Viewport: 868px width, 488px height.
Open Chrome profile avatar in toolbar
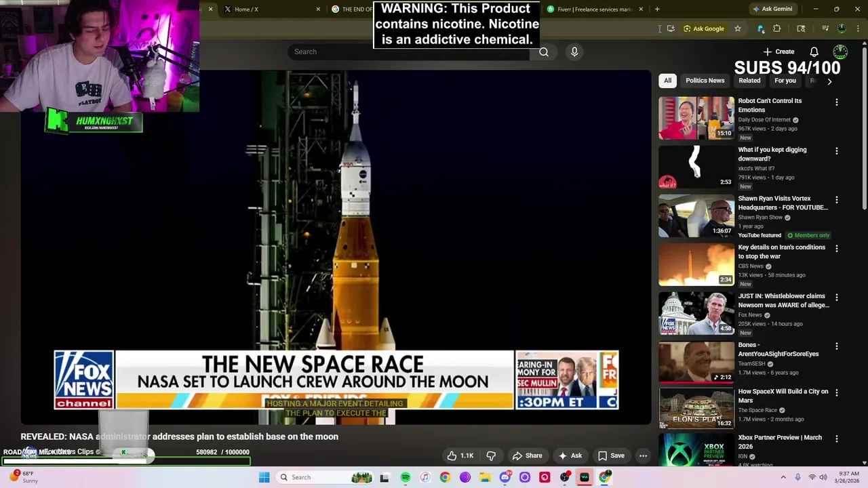point(842,28)
